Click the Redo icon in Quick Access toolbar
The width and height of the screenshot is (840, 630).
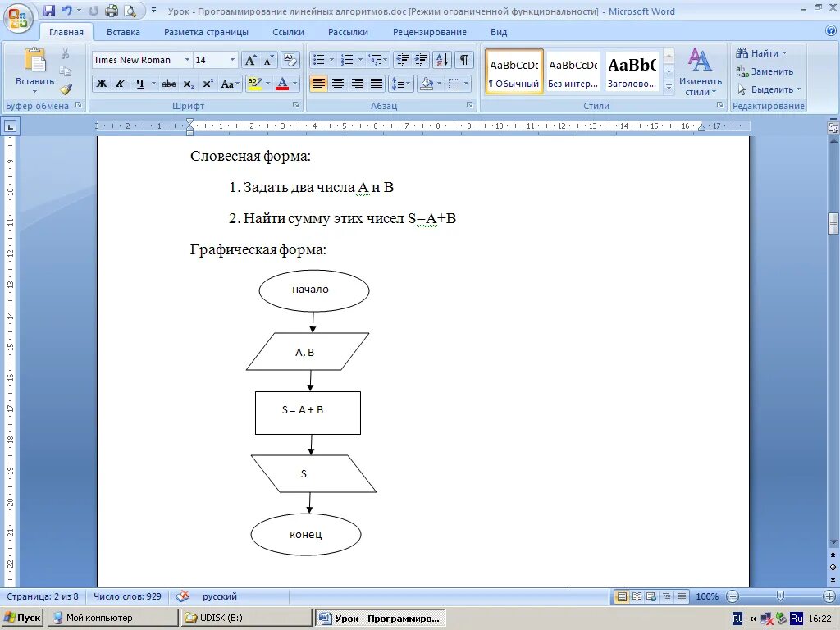pyautogui.click(x=94, y=11)
